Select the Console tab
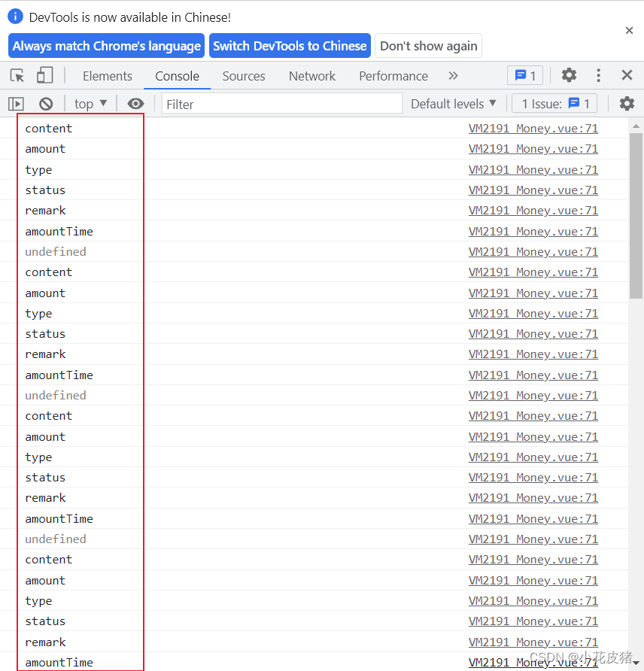644x671 pixels. (177, 76)
